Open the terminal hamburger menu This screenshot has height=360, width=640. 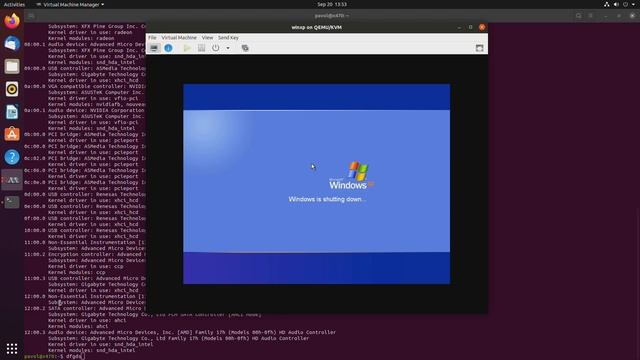591,16
